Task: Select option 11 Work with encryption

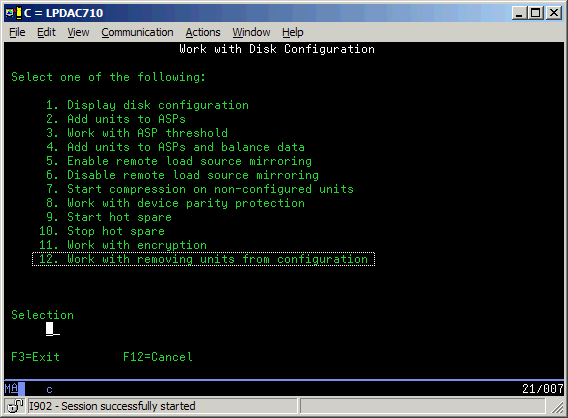Action: (x=123, y=245)
